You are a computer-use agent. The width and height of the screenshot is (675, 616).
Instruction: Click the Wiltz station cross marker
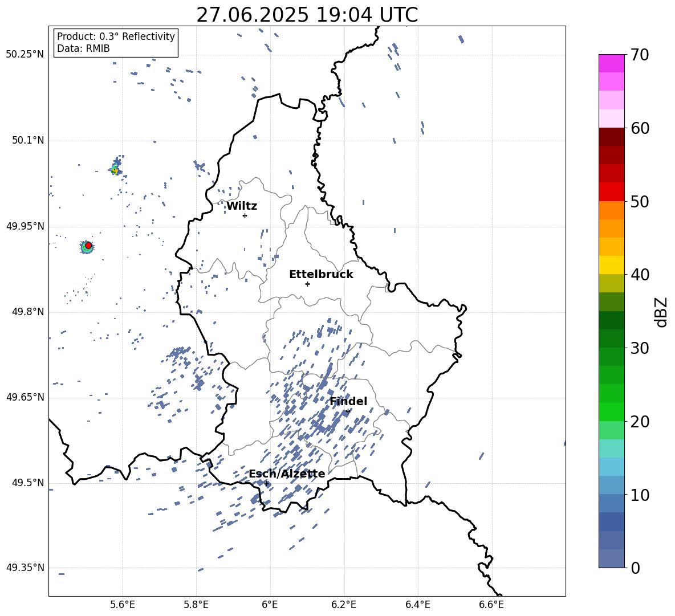point(245,215)
